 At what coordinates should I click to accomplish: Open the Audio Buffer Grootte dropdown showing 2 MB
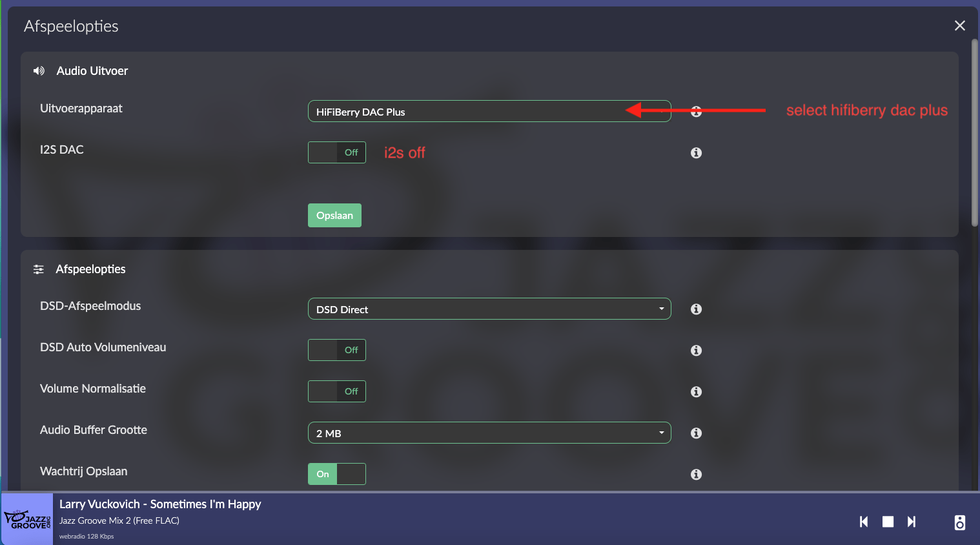pos(489,433)
